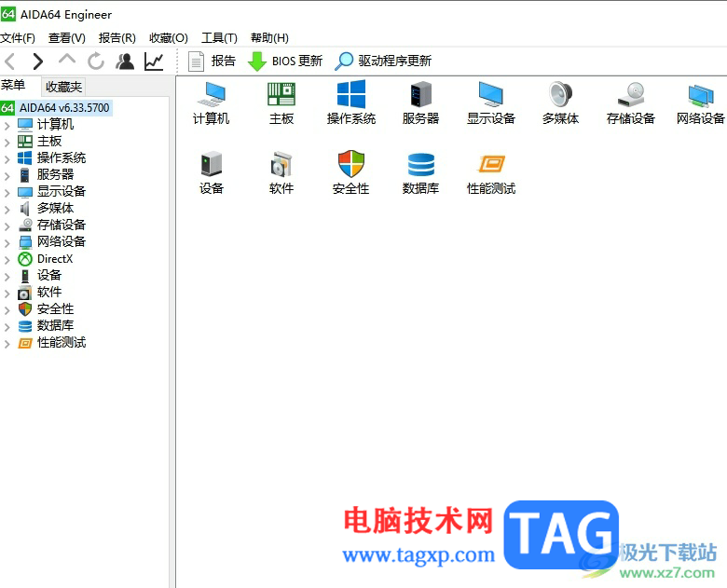Click the 报告 document icon
The image size is (727, 588).
click(x=196, y=62)
